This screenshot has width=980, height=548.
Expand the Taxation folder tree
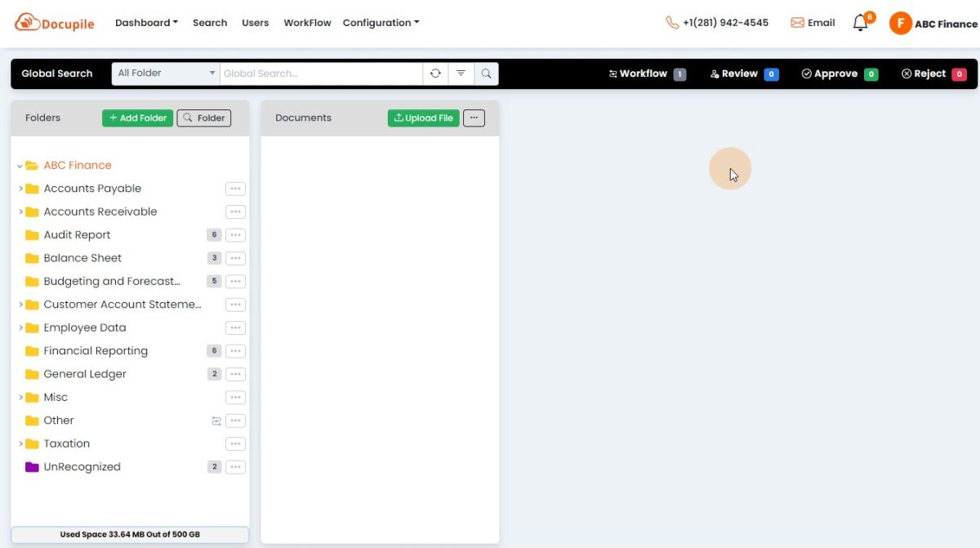click(21, 443)
